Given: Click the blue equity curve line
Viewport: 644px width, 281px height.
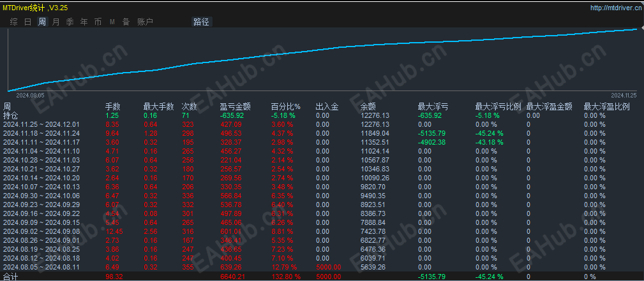Looking at the screenshot, I should (322, 51).
